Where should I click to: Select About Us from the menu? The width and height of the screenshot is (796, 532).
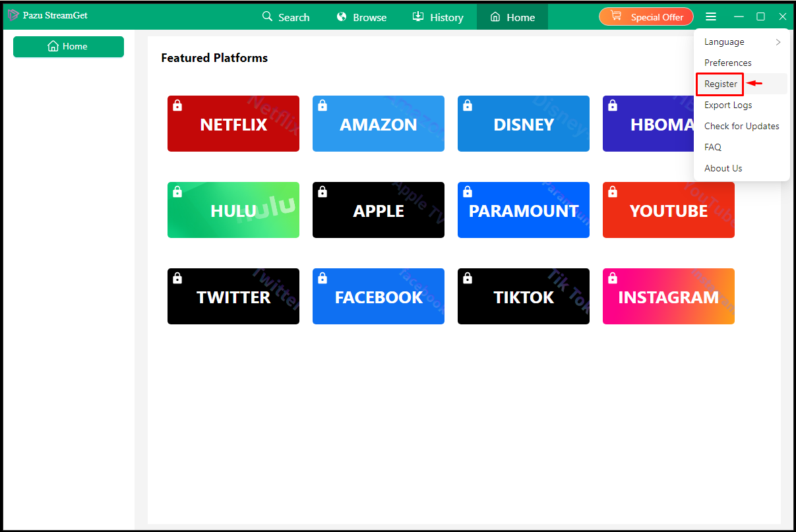click(x=742, y=168)
